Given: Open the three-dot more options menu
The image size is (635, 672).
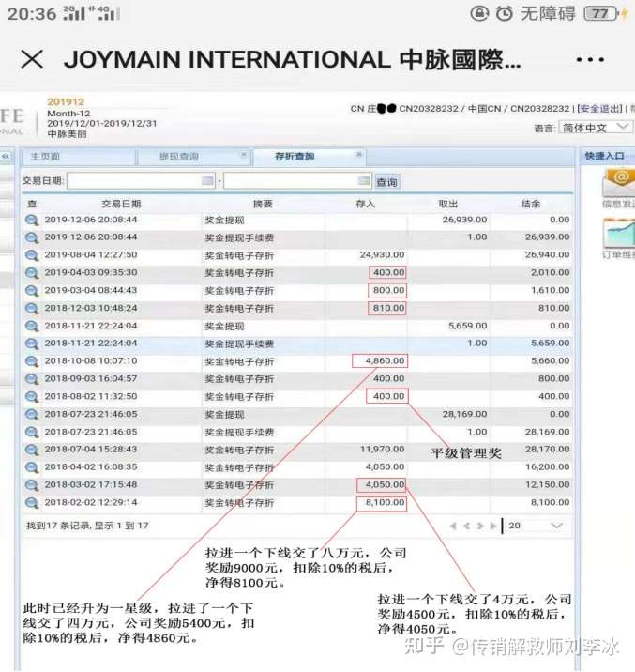Looking at the screenshot, I should coord(590,59).
